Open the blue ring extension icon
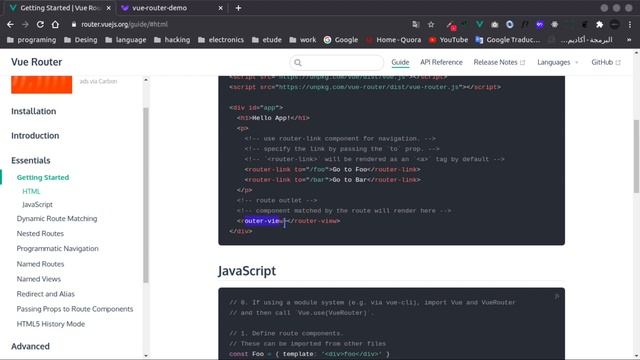The image size is (640, 360). click(x=510, y=24)
